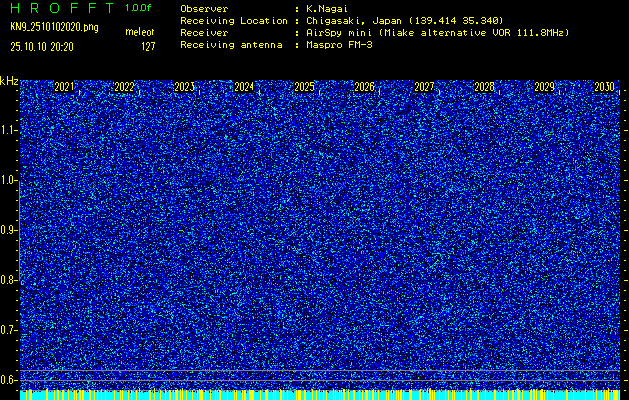Viewport: 629px width, 400px height.
Task: Click the 0.6 frequency axis label
Action: coord(9,380)
